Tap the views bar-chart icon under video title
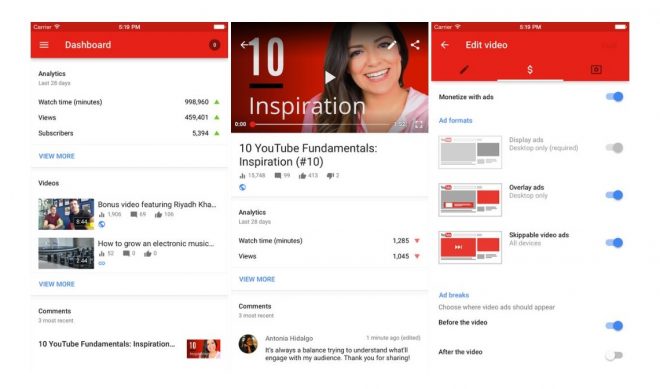This screenshot has width=660, height=389. [242, 176]
